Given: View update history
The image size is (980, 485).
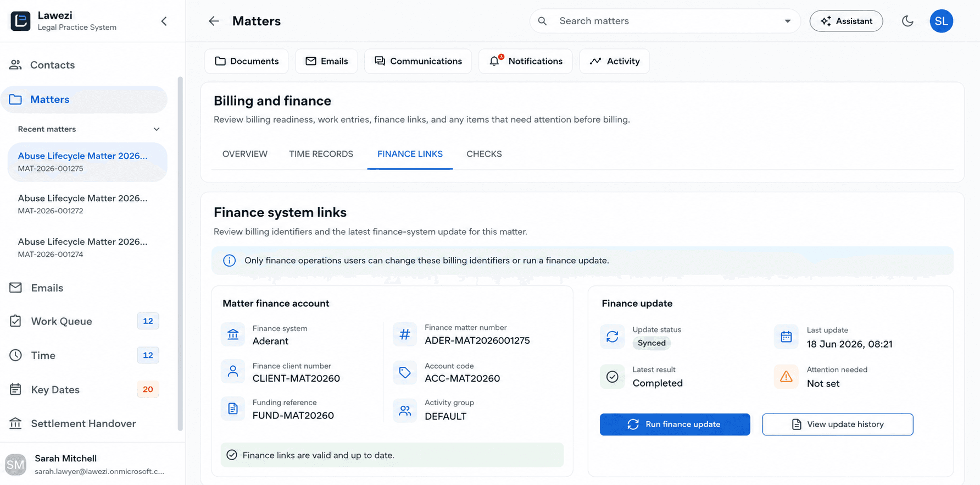Looking at the screenshot, I should pos(837,425).
